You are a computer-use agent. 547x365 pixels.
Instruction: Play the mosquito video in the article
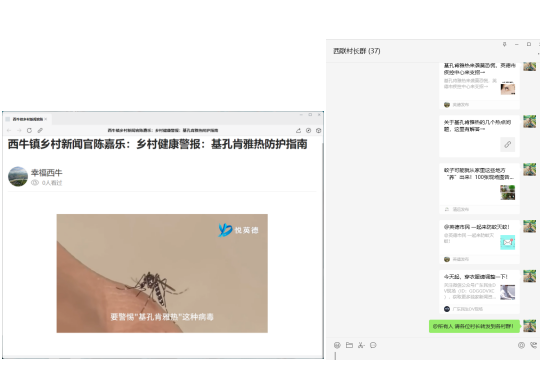tap(162, 273)
